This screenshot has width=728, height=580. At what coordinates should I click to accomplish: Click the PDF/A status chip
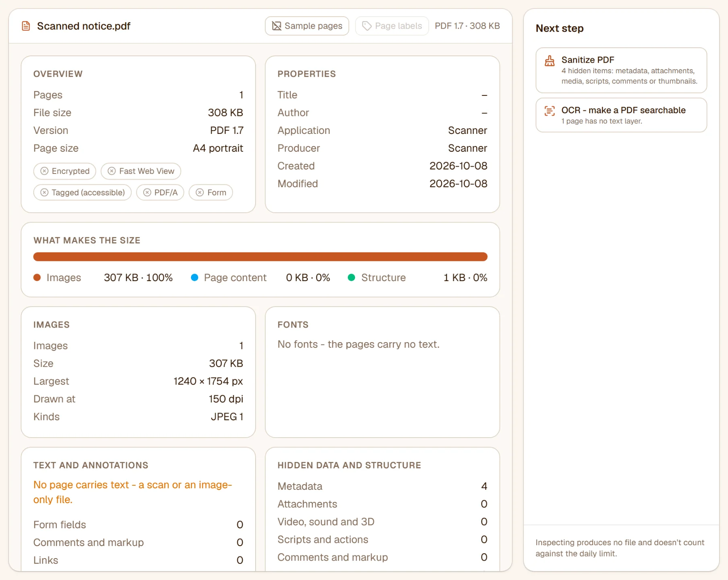click(160, 193)
